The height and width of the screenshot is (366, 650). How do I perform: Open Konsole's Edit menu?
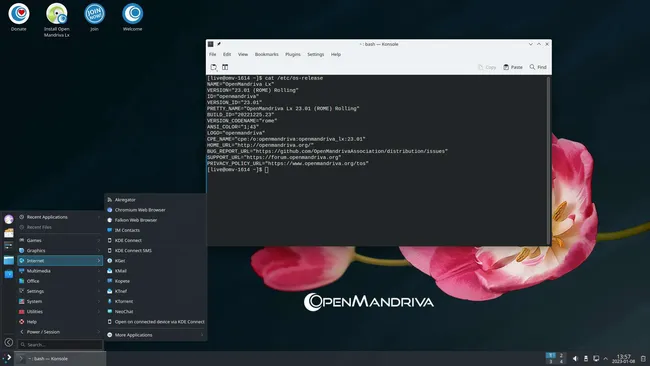coord(227,54)
